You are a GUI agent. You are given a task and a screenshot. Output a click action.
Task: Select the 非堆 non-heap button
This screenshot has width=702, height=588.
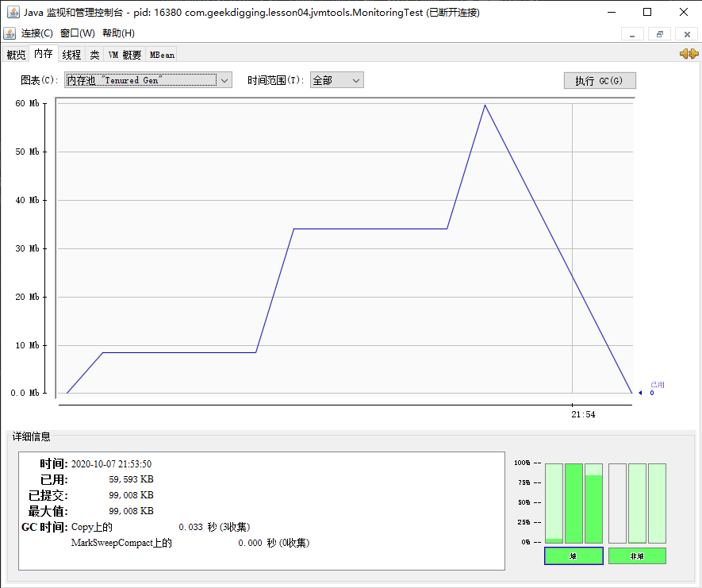(x=637, y=556)
